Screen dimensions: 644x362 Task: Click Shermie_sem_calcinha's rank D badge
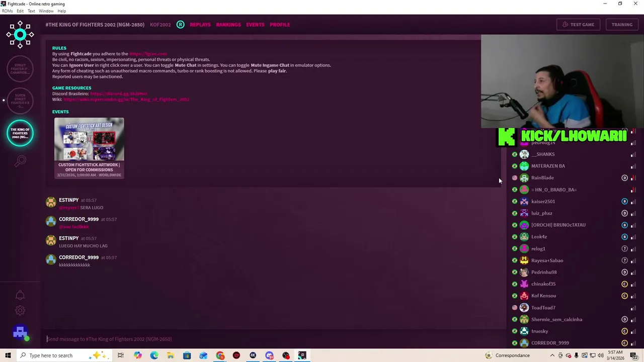point(624,319)
